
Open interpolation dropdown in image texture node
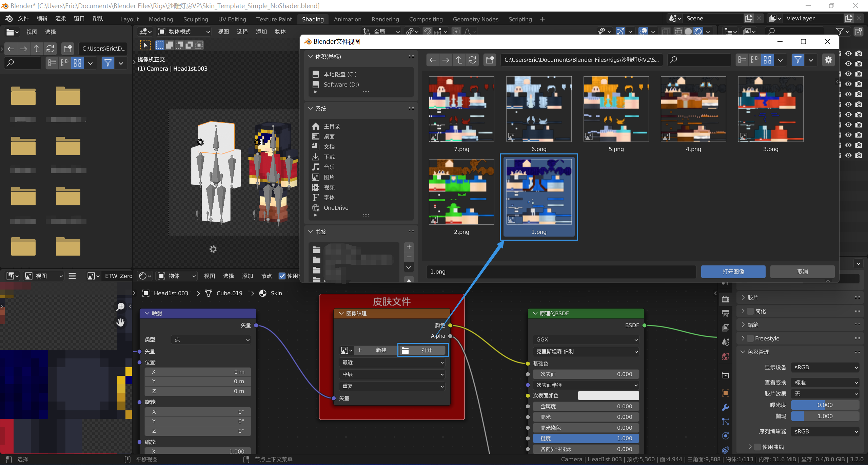tap(392, 362)
